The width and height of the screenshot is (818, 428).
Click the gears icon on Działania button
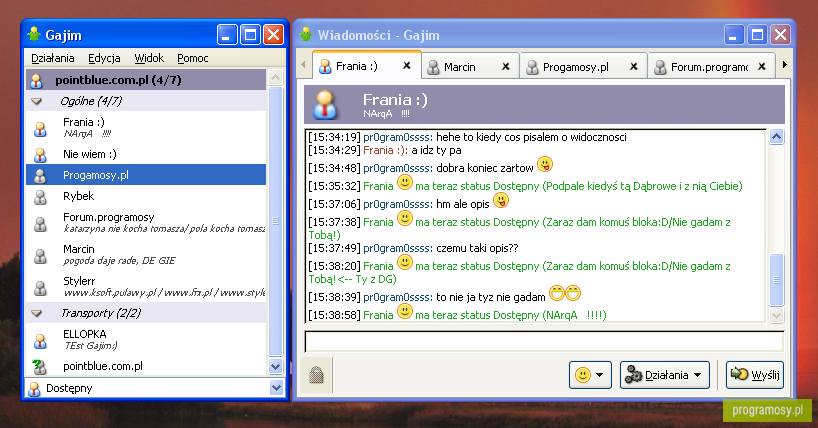click(x=633, y=375)
